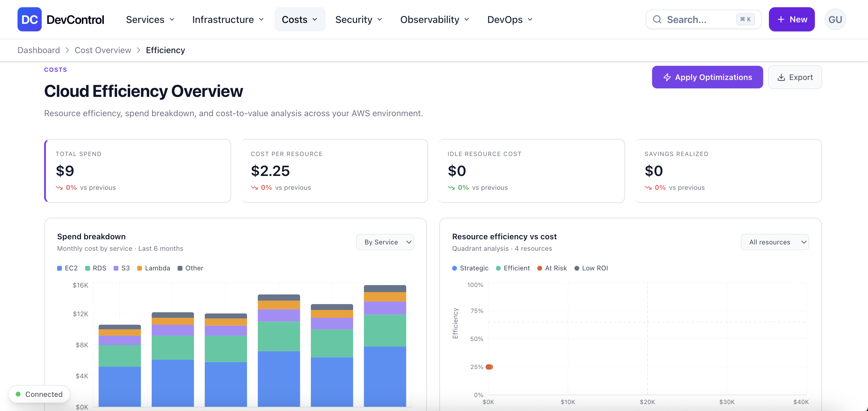
Task: Toggle the Low ROI legend item
Action: pos(591,268)
